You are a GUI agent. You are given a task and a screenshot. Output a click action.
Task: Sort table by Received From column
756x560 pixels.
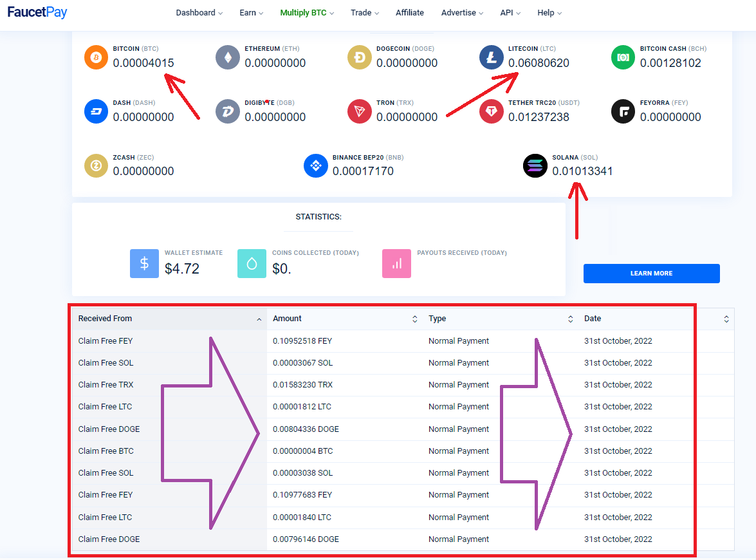click(x=169, y=319)
